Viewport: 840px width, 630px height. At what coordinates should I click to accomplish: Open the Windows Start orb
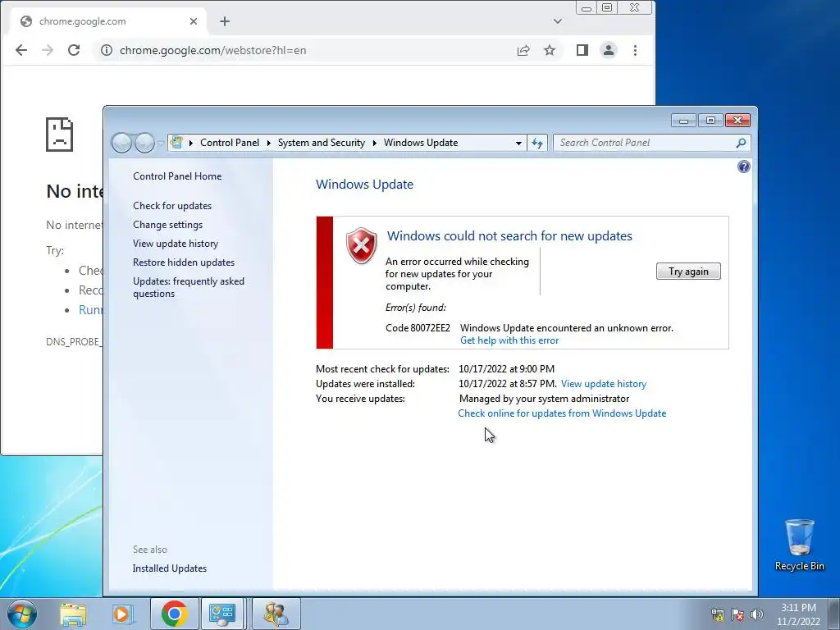[22, 614]
